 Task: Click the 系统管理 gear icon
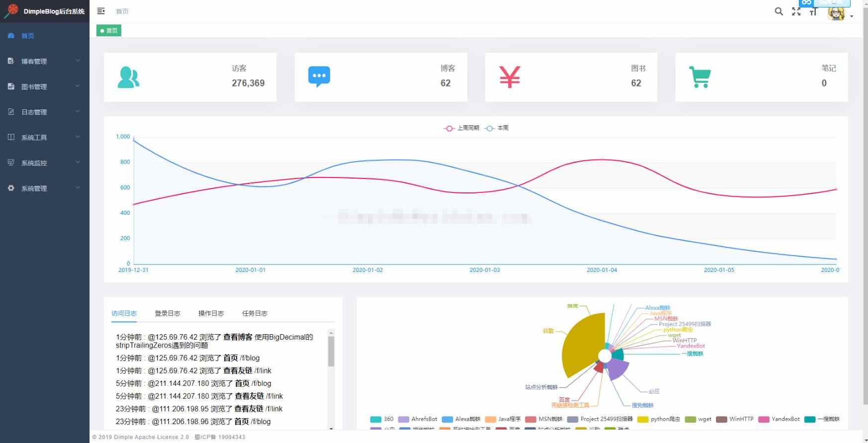[11, 188]
